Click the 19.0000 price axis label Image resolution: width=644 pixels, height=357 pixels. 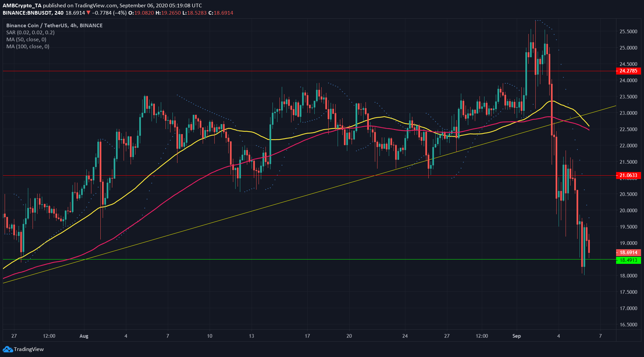tap(628, 243)
